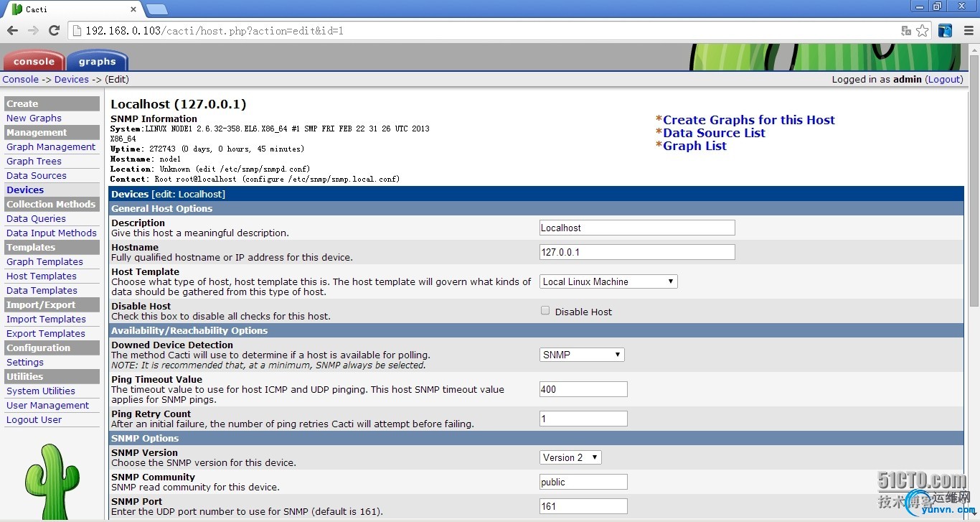Click the SNMP Community field
The image size is (980, 522).
583,482
